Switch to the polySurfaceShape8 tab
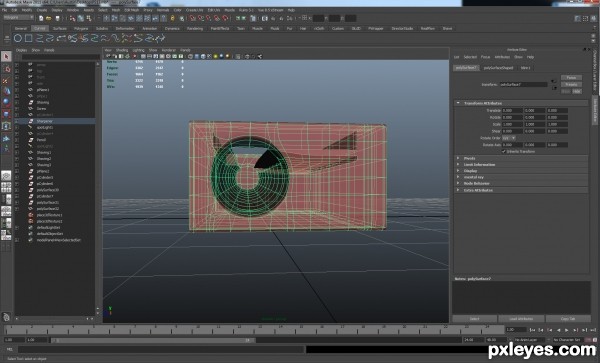 point(498,68)
